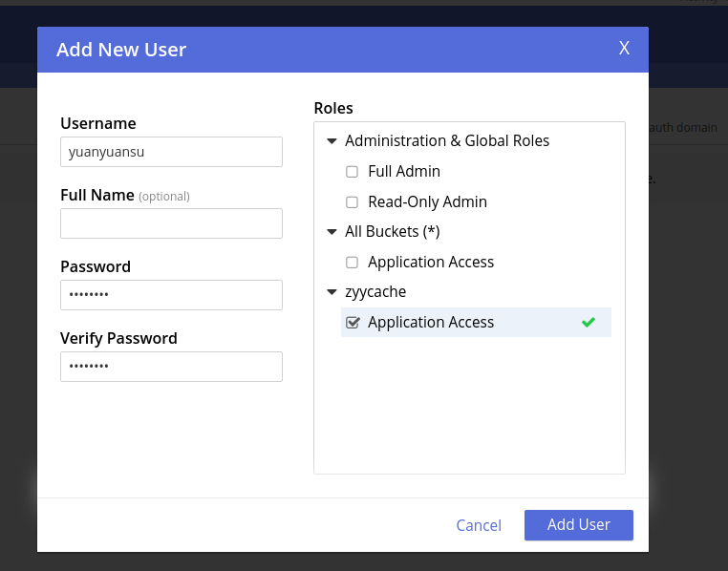Viewport: 728px width, 571px height.
Task: Click the Cancel link
Action: click(x=479, y=525)
